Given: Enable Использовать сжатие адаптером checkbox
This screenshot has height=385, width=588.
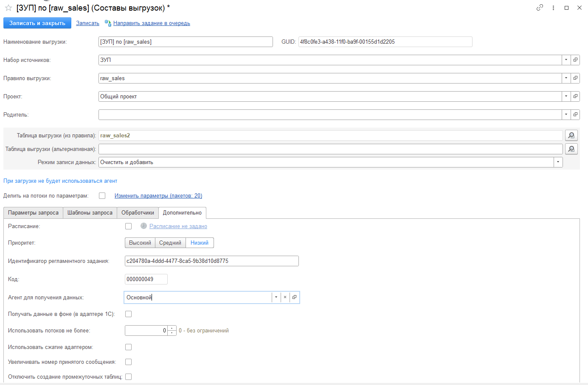Looking at the screenshot, I should click(128, 347).
